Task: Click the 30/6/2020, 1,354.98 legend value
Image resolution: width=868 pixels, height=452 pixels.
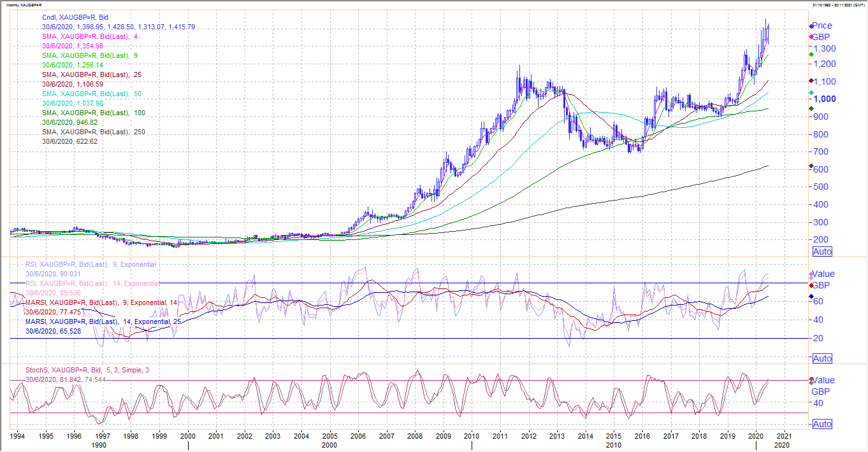Action: coord(73,46)
